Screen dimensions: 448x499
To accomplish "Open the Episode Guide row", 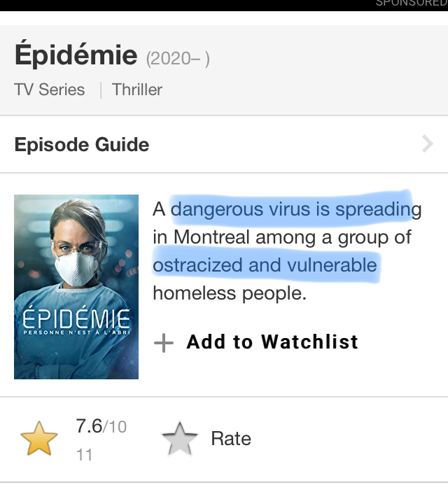I will tap(224, 144).
